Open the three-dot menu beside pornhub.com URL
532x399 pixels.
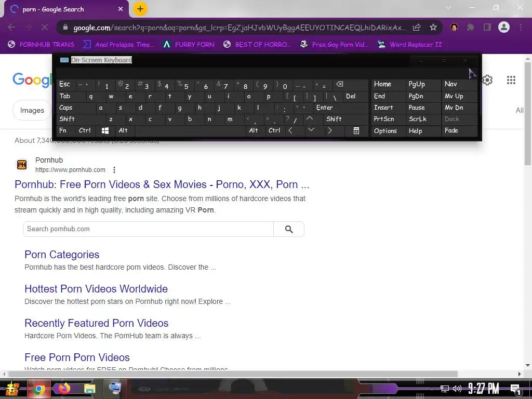pyautogui.click(x=114, y=170)
